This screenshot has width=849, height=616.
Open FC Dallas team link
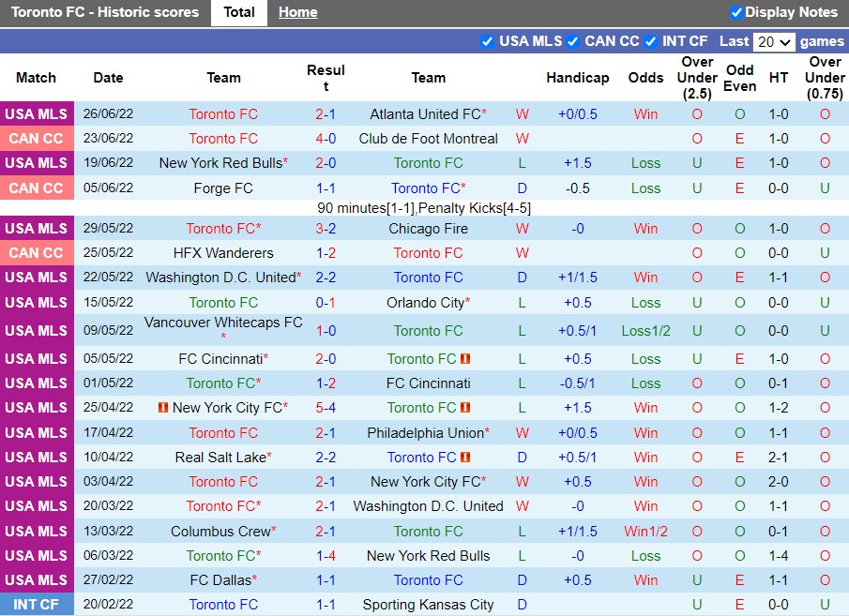tap(220, 580)
